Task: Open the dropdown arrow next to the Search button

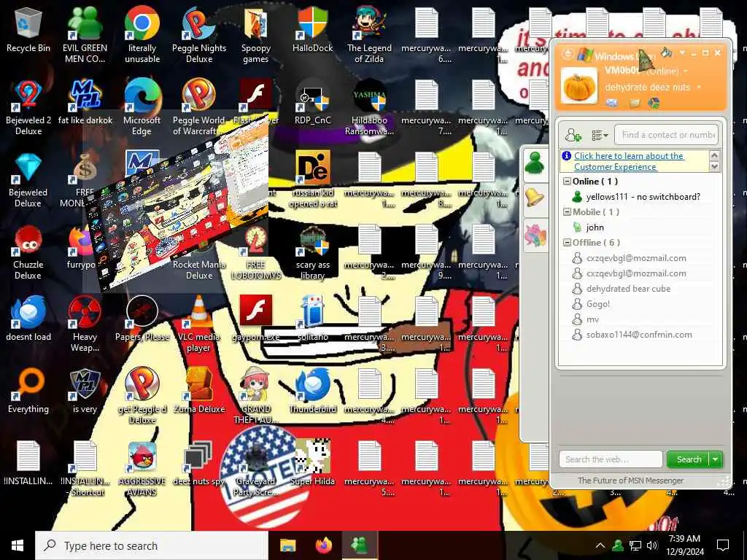Action: click(x=716, y=459)
